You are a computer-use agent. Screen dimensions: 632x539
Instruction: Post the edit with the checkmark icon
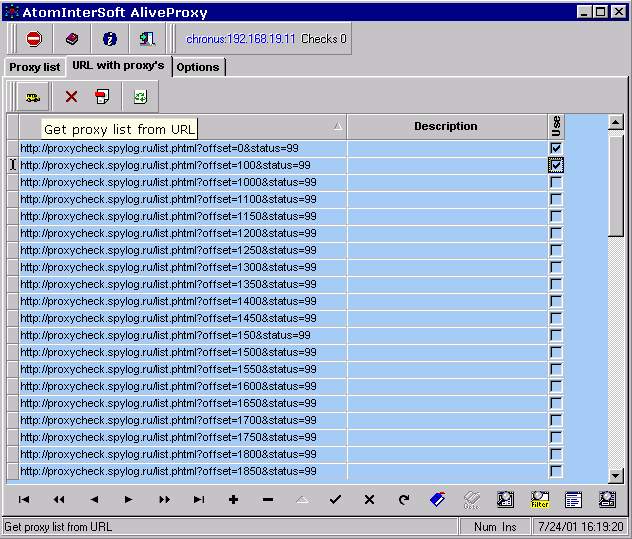point(335,499)
